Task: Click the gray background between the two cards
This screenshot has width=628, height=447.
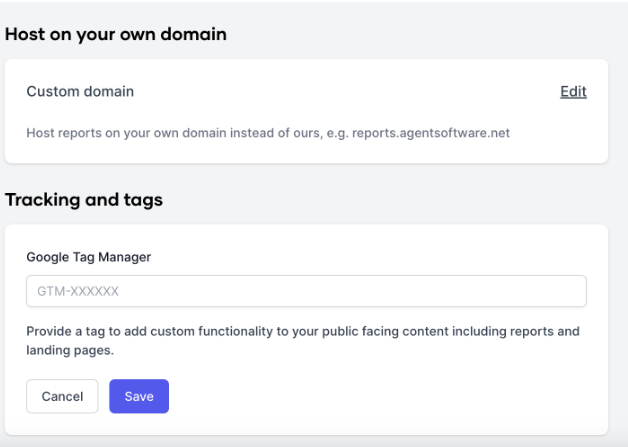Action: pos(306,176)
